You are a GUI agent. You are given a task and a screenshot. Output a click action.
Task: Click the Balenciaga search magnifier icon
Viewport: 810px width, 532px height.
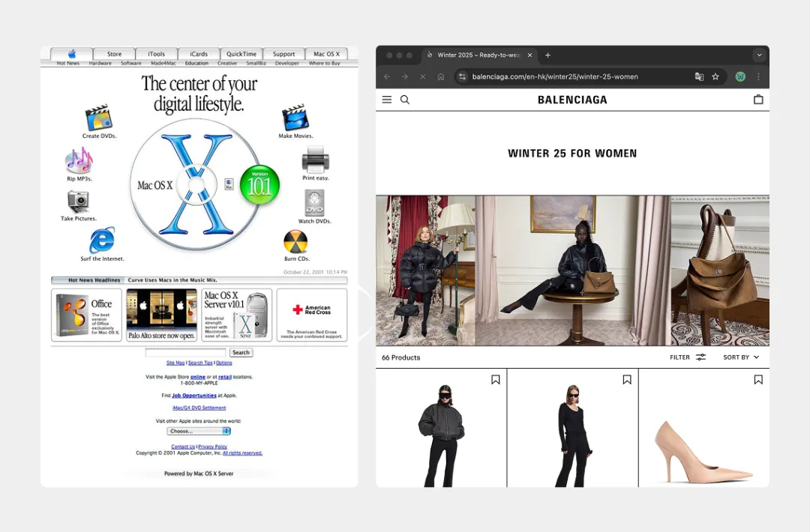click(405, 100)
